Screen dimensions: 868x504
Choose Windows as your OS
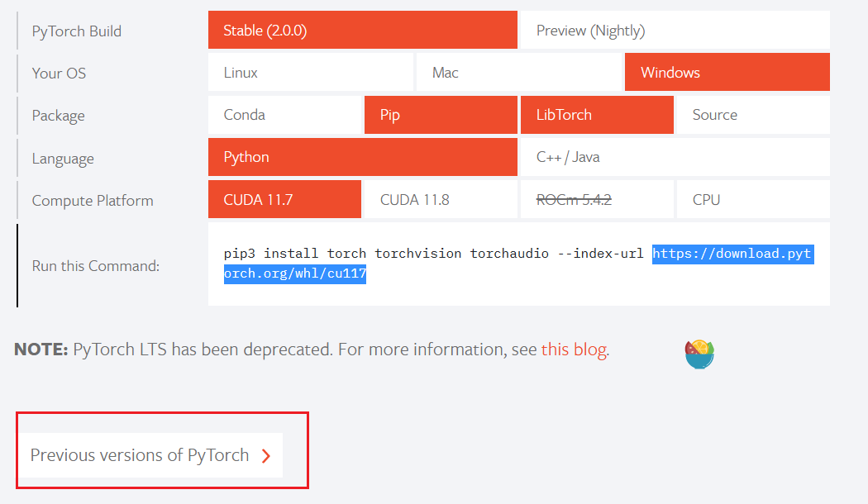[727, 72]
